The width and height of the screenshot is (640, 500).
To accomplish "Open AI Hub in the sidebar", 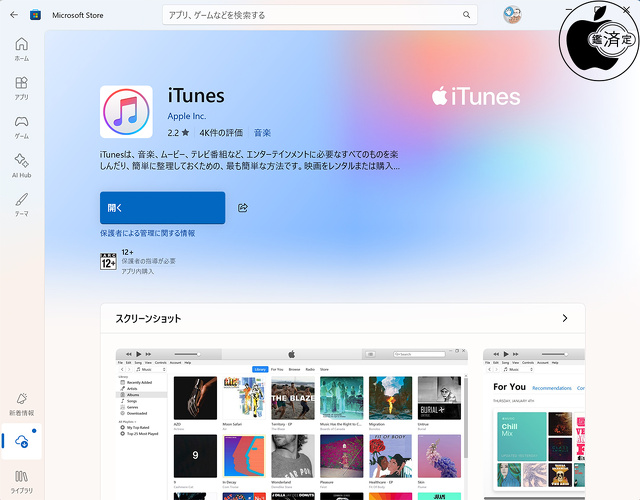I will coord(22,166).
